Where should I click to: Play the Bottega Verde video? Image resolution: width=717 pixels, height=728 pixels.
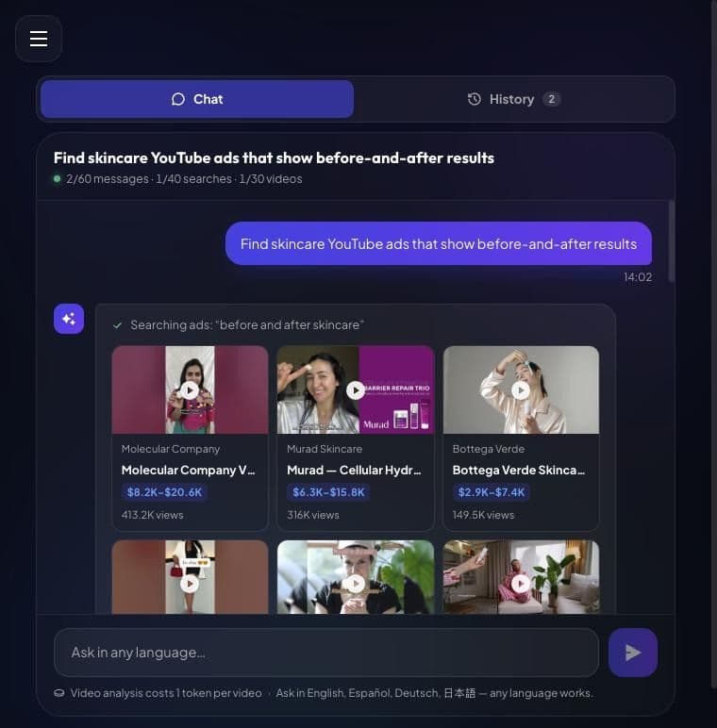[x=521, y=390]
